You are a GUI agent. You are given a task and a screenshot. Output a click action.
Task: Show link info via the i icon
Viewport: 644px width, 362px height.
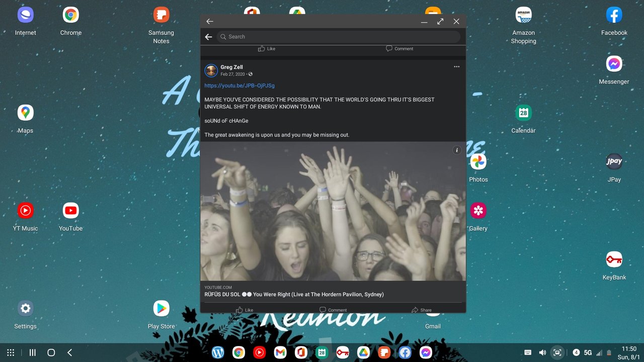pyautogui.click(x=457, y=150)
